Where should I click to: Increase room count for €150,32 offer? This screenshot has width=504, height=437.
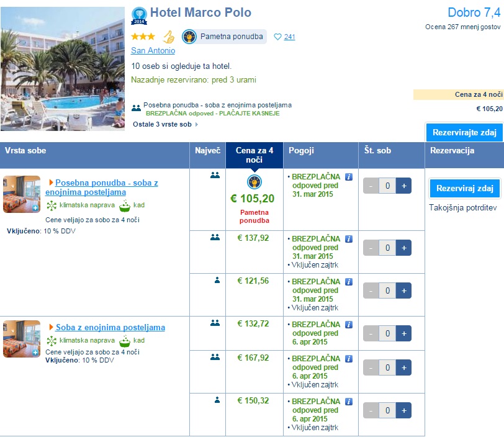point(403,410)
